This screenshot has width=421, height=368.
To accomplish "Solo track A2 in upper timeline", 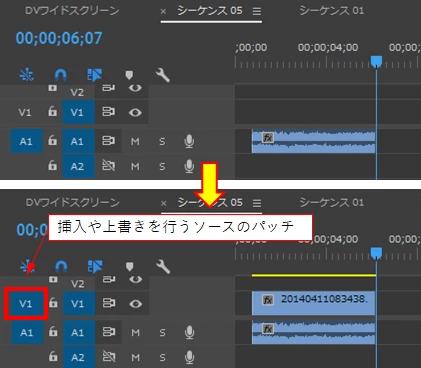I will (162, 166).
